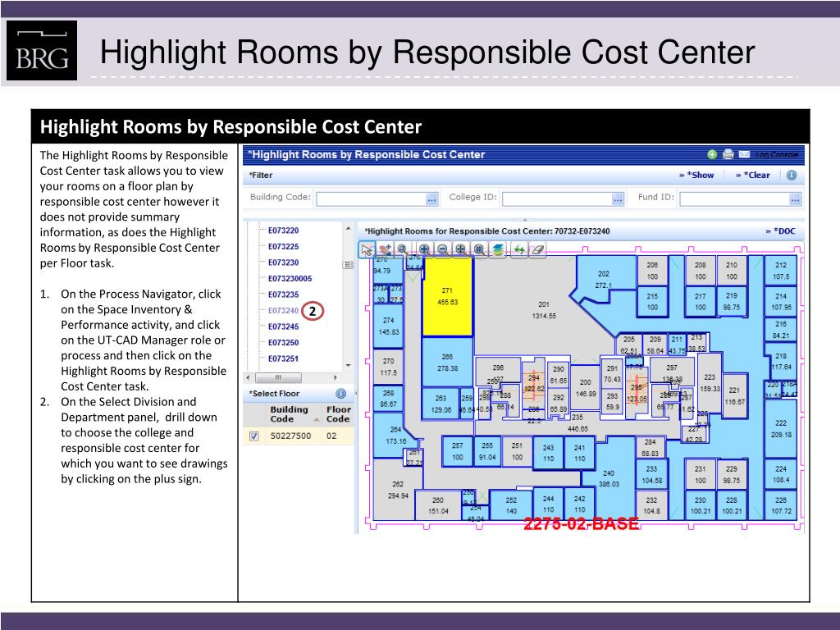Open College ID lookup ellipsis button
This screenshot has height=630, width=840.
tap(618, 199)
